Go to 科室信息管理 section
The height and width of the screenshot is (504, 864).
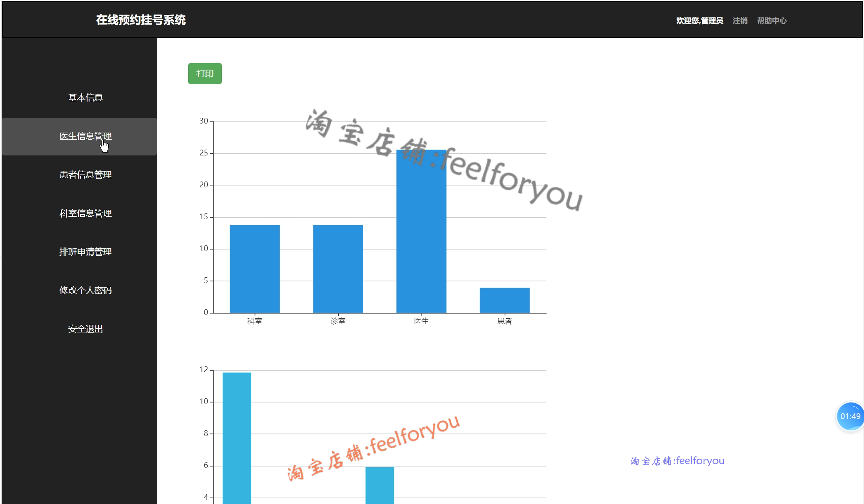coord(85,213)
